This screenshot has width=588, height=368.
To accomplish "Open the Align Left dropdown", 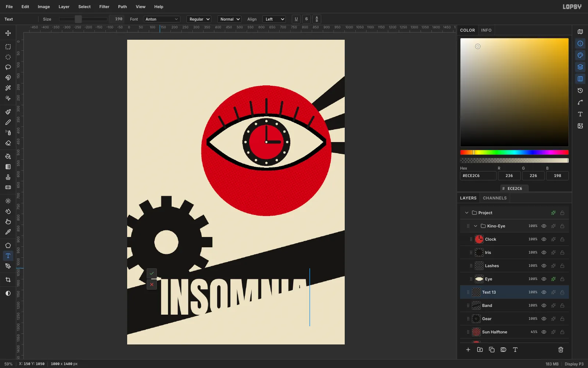I will pos(274,19).
